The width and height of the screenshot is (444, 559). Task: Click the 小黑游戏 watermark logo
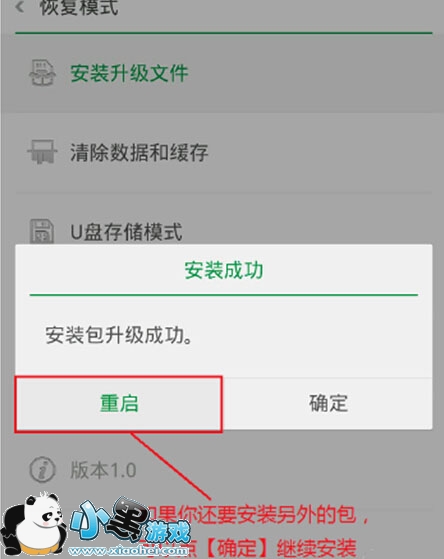(130, 522)
